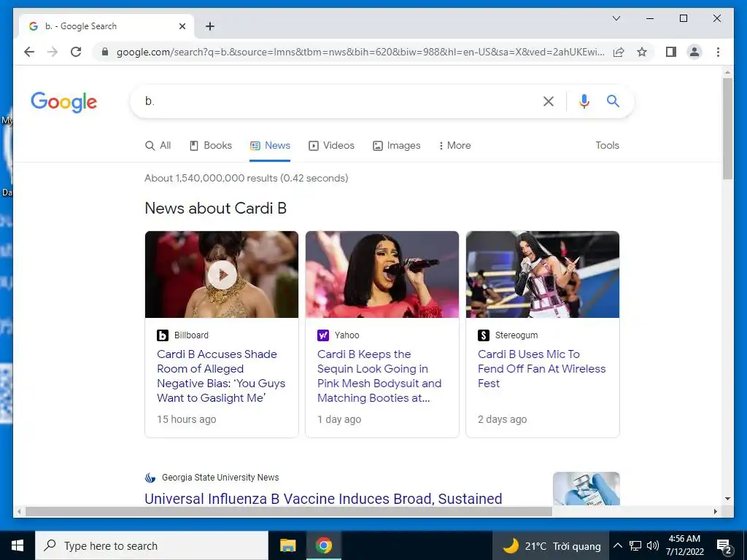The height and width of the screenshot is (560, 747).
Task: Click the forward navigation arrow
Action: click(53, 52)
